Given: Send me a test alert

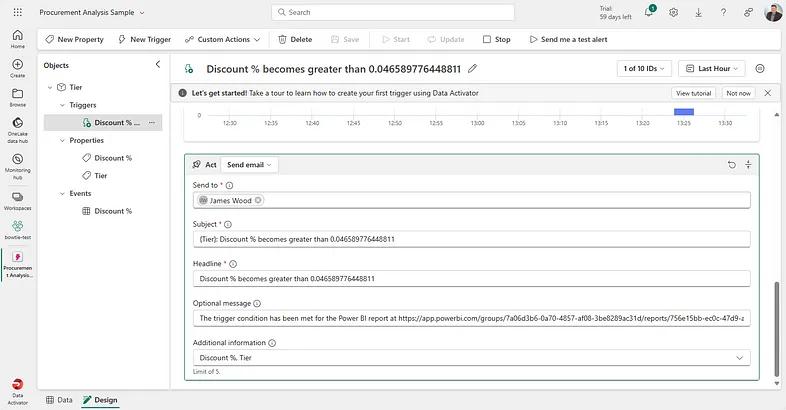Looking at the screenshot, I should [x=568, y=39].
